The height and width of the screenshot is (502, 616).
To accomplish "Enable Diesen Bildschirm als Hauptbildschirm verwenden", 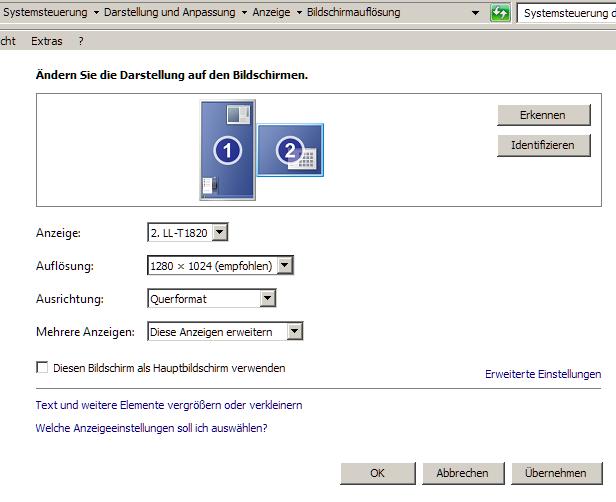I will (42, 368).
